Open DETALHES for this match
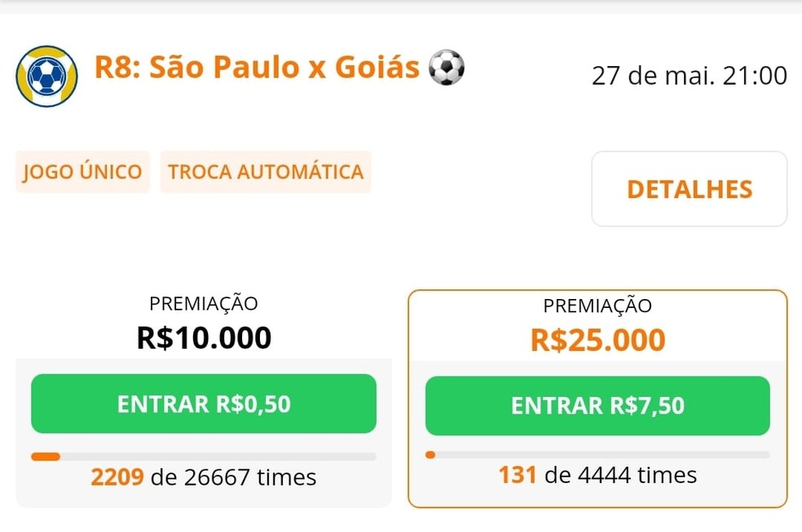The image size is (802, 532). [x=689, y=189]
